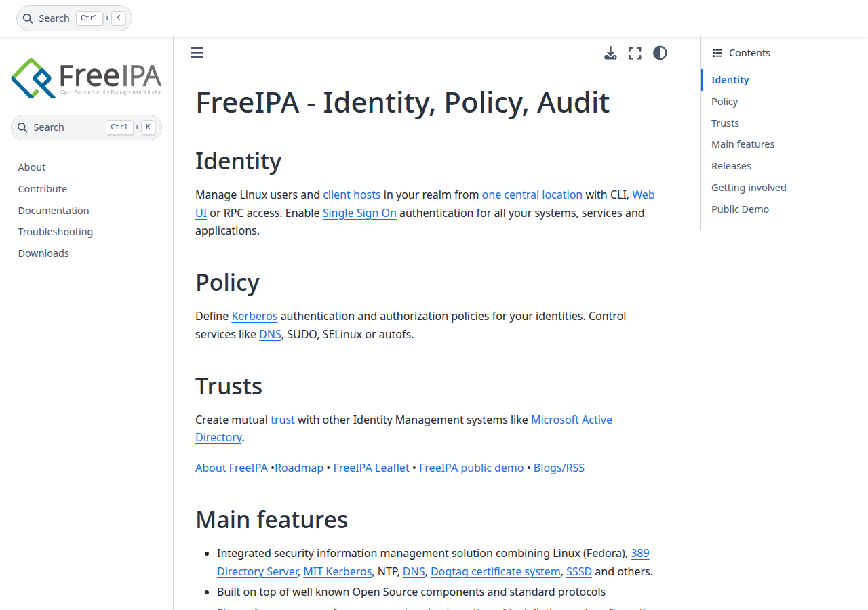Toggle light/dark theme icon

[660, 53]
